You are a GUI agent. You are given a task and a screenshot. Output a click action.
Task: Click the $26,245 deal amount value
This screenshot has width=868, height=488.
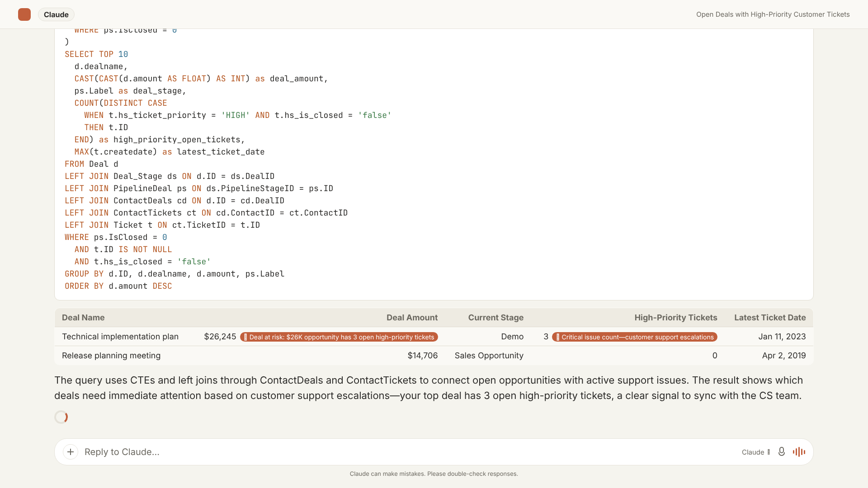coord(220,337)
